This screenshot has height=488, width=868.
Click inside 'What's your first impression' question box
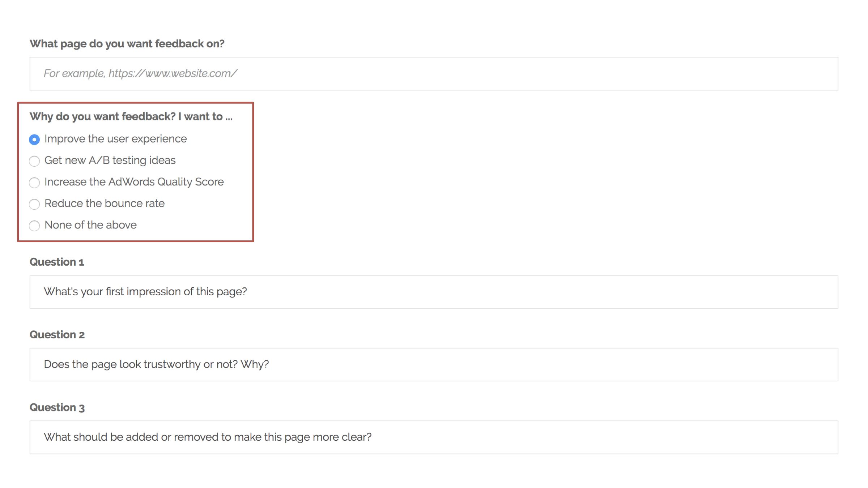pyautogui.click(x=145, y=291)
